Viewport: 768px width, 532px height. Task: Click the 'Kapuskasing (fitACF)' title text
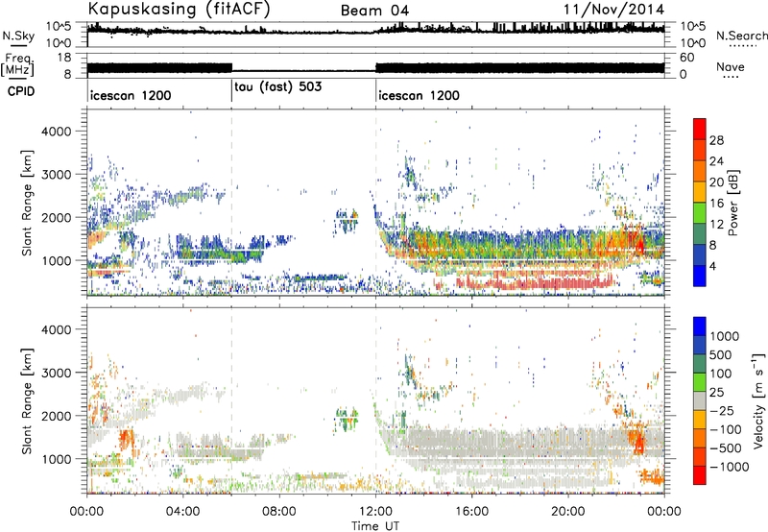point(179,9)
